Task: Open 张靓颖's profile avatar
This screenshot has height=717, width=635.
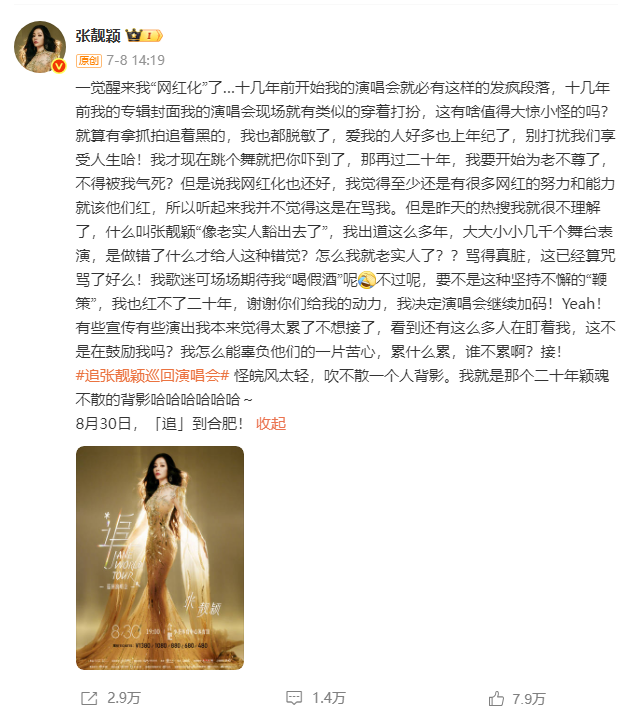Action: (x=40, y=47)
